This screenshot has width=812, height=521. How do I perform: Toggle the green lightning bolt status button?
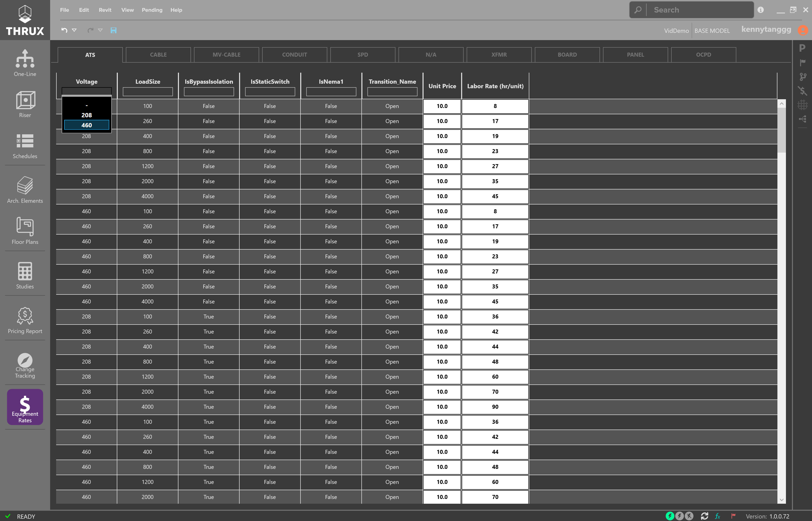pos(670,516)
